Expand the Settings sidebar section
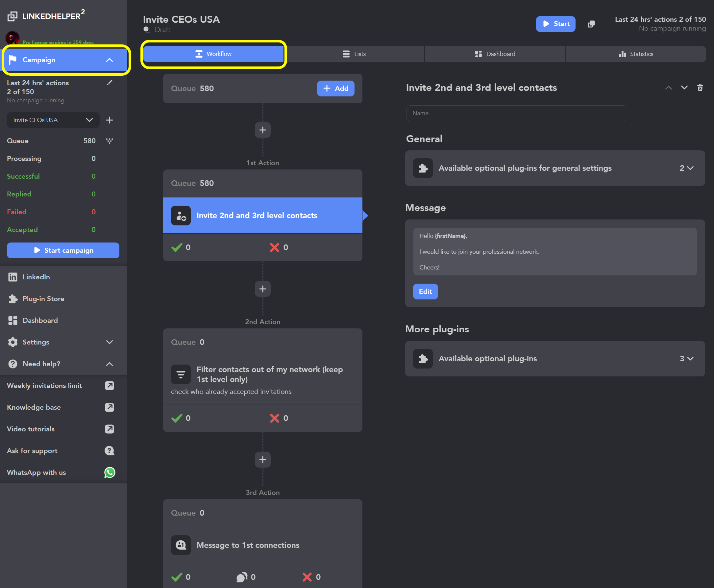 [x=109, y=342]
